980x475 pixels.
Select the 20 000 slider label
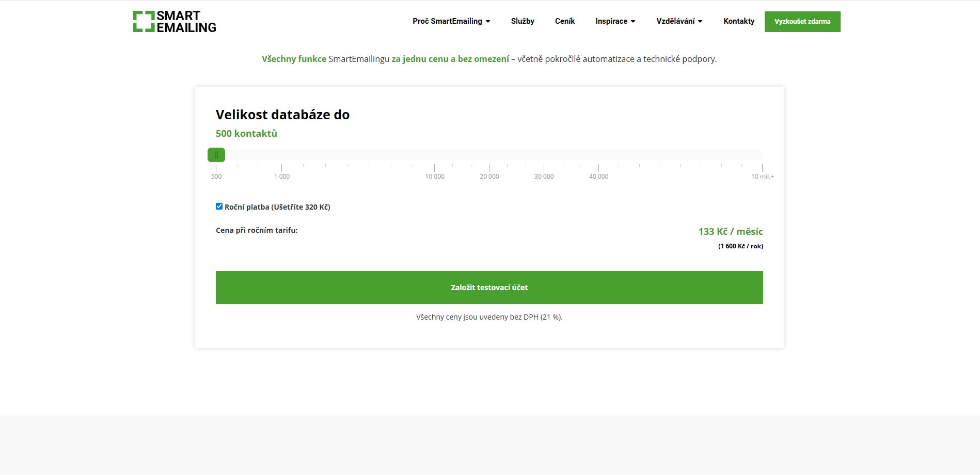click(x=489, y=176)
